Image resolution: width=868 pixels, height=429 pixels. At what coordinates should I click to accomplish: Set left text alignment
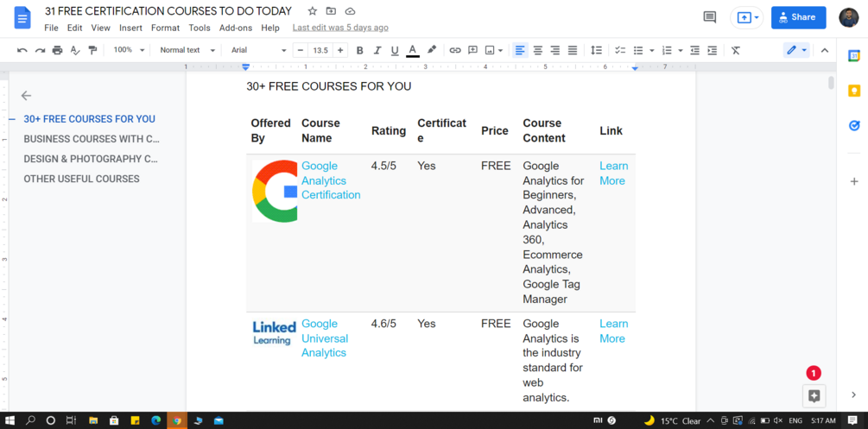pyautogui.click(x=519, y=50)
